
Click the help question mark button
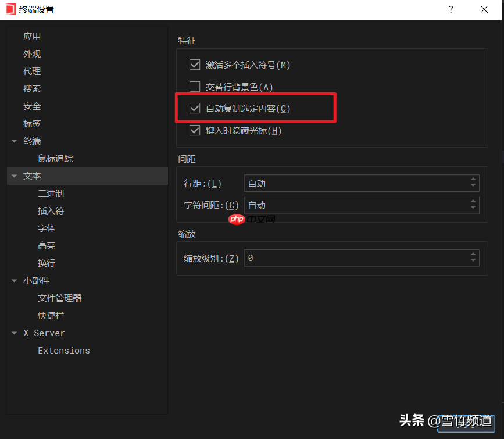click(451, 10)
